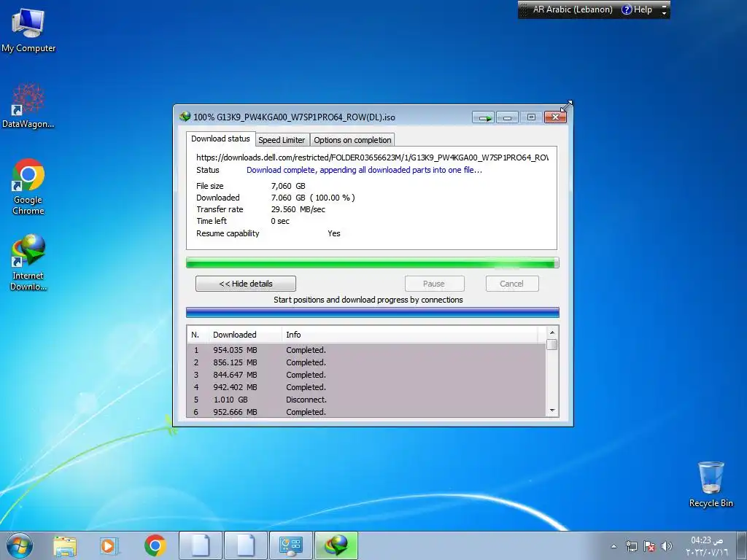Viewport: 747px width, 560px height.
Task: Close the IDM download window
Action: click(555, 117)
